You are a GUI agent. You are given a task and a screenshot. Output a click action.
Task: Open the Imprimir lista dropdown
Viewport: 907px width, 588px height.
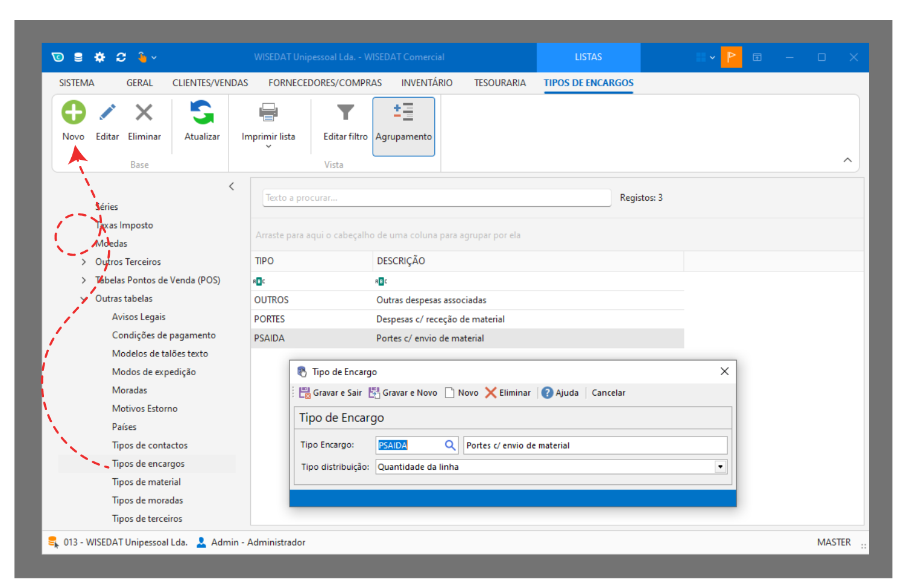(x=268, y=146)
